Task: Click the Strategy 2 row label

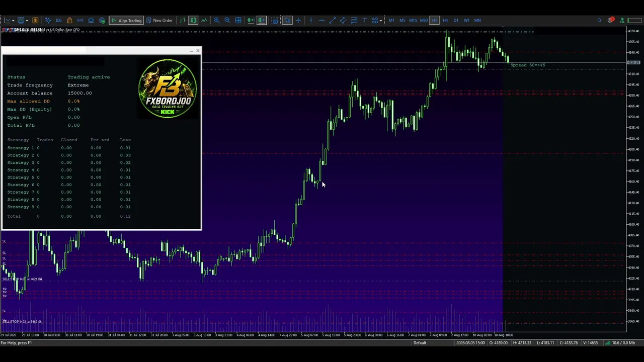Action: pyautogui.click(x=21, y=155)
